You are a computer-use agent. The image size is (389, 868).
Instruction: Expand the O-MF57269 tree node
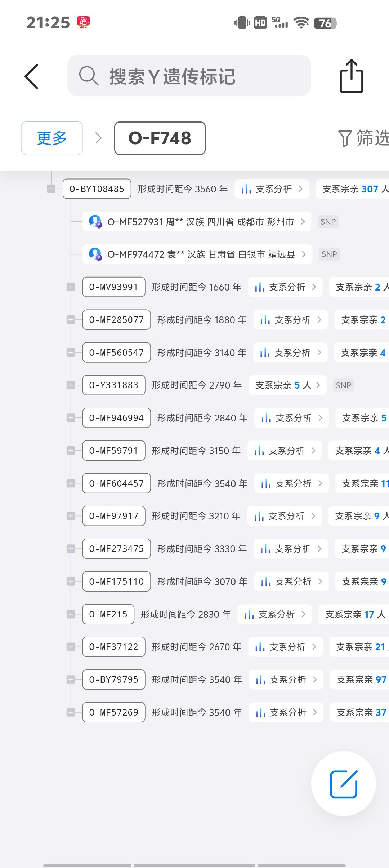(71, 712)
